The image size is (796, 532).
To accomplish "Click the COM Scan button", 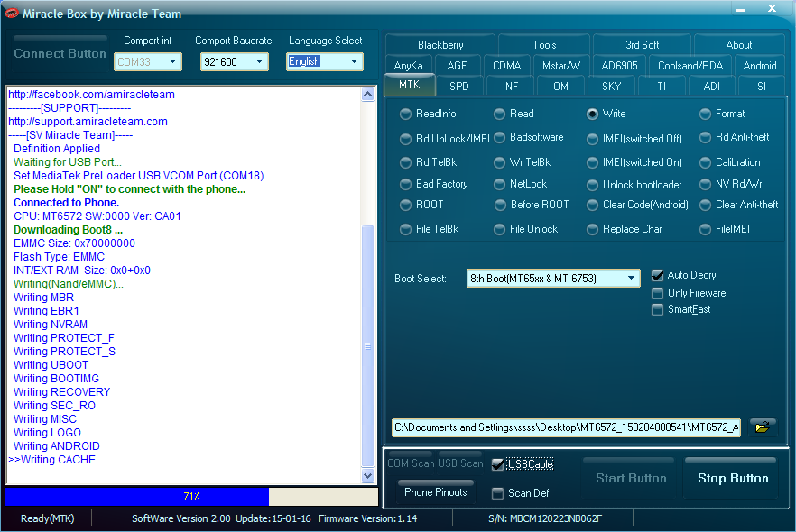I will point(411,463).
